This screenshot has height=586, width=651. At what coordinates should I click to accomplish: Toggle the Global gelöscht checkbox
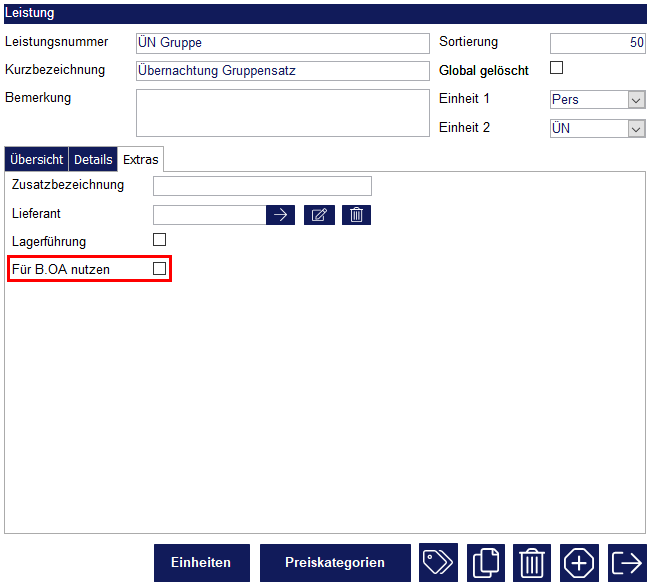pos(557,69)
